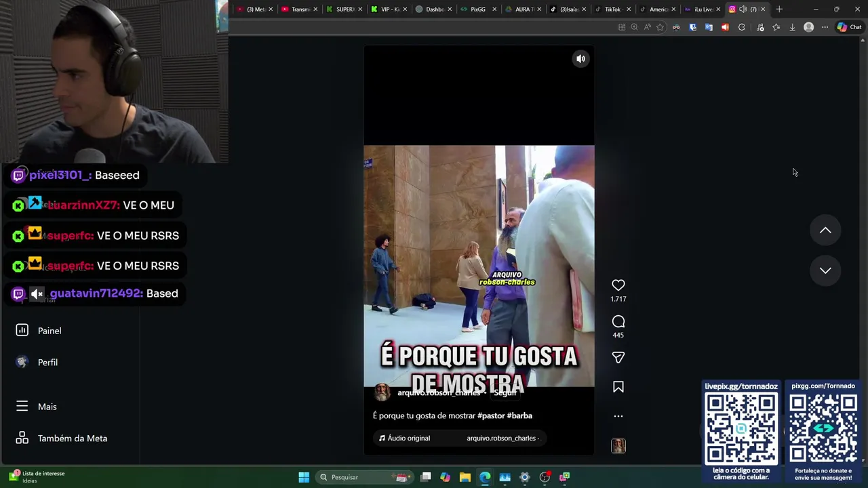Click the Perfil avatar icon

coord(22,362)
